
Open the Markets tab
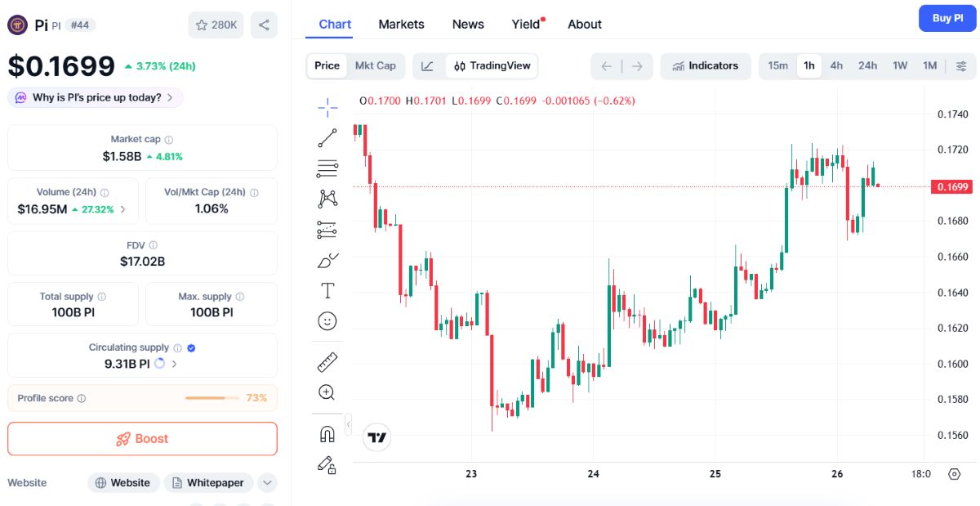401,25
